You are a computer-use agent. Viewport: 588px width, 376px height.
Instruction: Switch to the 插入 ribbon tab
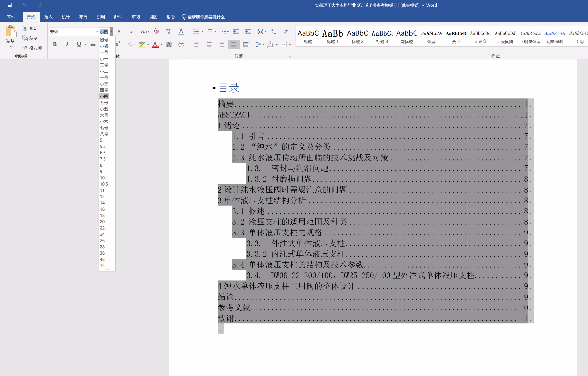[x=48, y=17]
